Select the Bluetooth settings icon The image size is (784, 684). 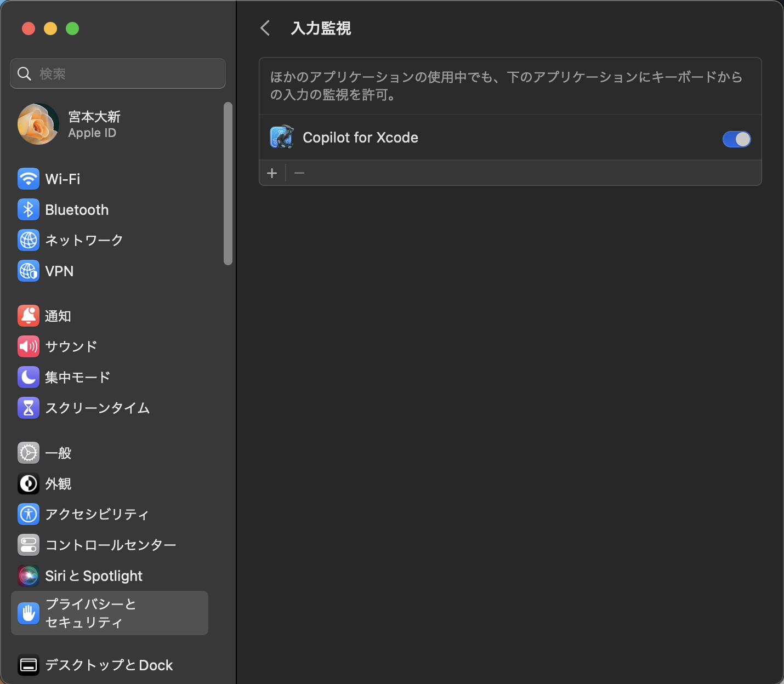[x=29, y=209]
